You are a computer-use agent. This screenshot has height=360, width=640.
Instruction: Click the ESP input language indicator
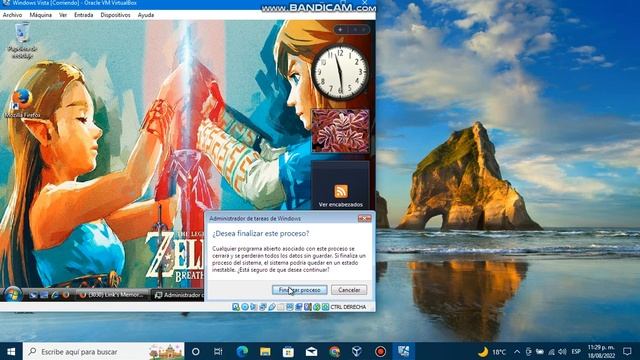(576, 351)
